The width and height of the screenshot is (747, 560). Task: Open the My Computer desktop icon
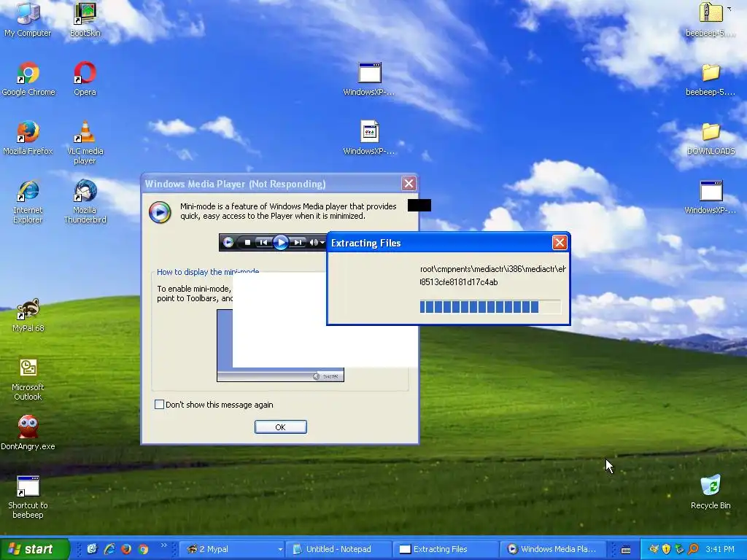[28, 19]
